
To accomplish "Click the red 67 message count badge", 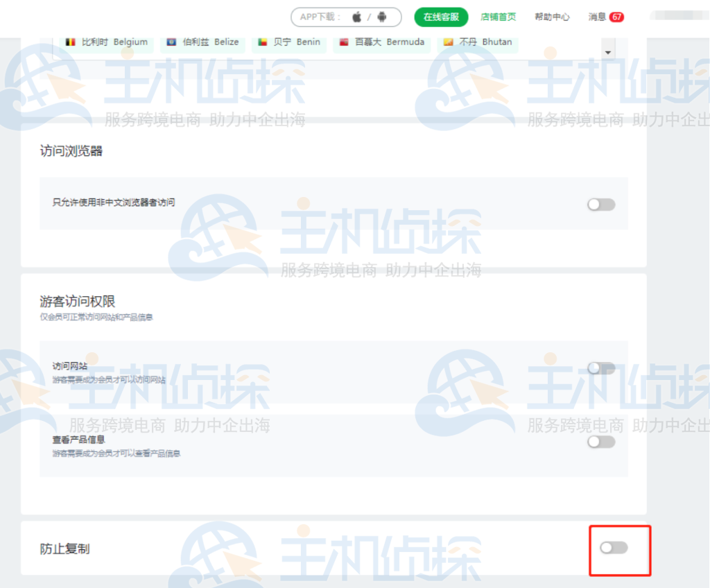I will 617,17.
